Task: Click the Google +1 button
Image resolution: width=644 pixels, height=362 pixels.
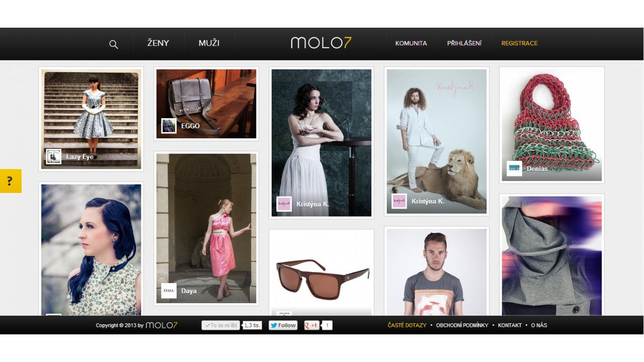Action: point(311,325)
